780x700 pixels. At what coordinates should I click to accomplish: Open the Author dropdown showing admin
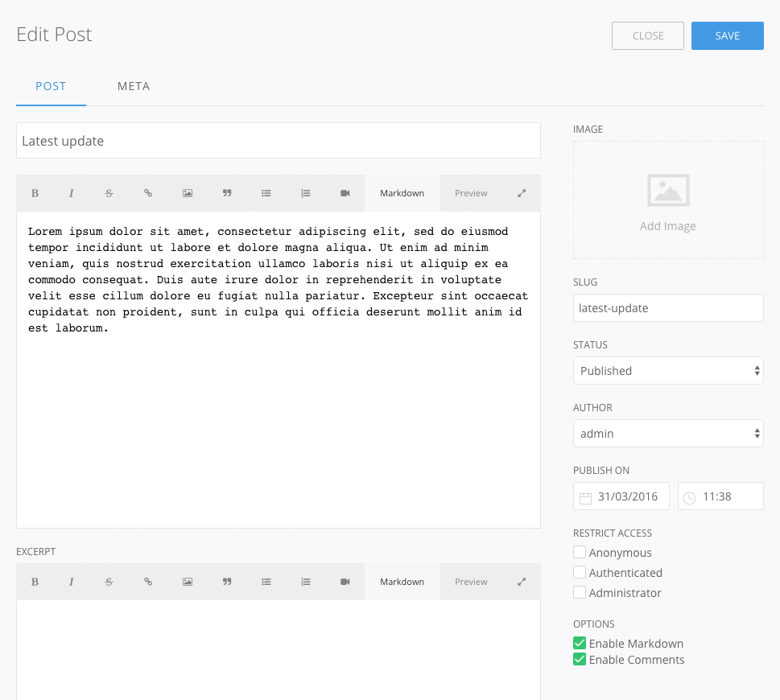pos(668,434)
